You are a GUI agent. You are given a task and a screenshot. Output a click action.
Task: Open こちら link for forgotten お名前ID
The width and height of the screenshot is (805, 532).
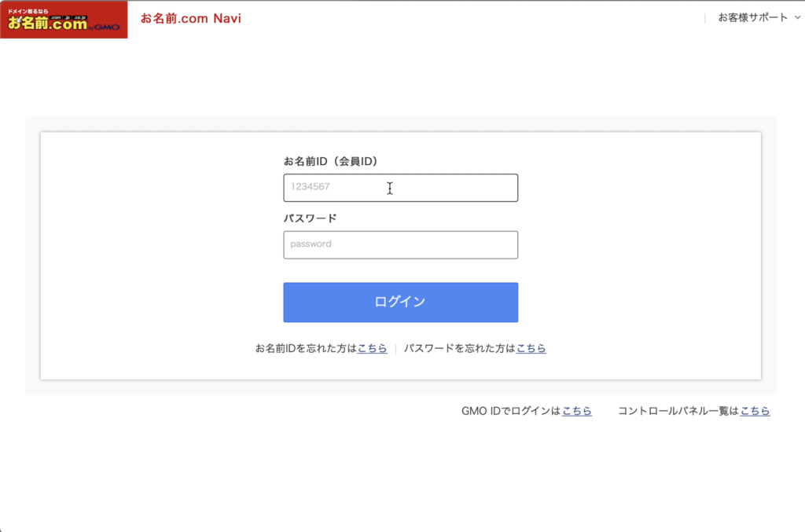coord(372,348)
